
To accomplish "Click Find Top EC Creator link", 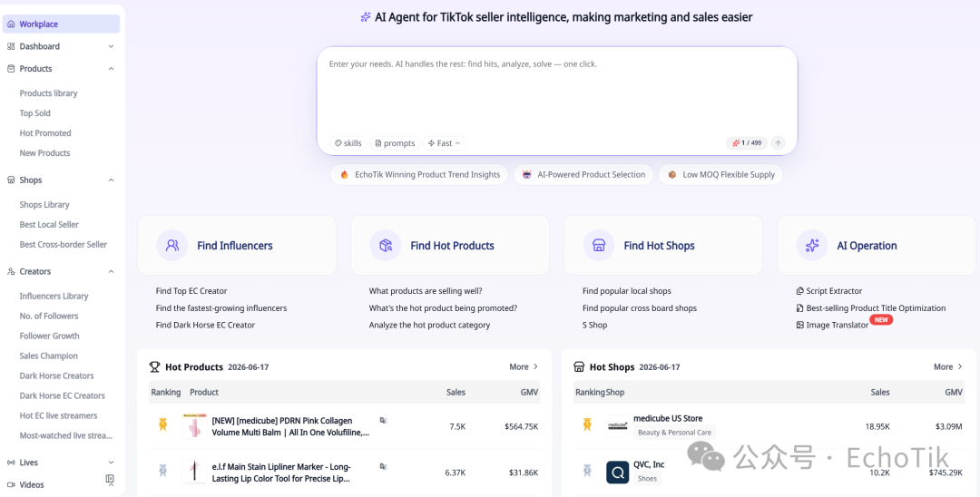I will 191,291.
